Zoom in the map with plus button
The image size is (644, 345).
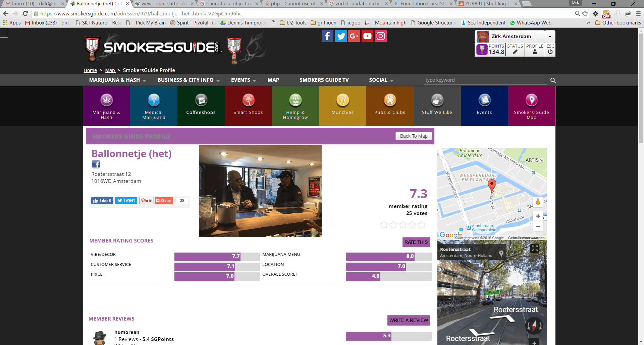[538, 216]
